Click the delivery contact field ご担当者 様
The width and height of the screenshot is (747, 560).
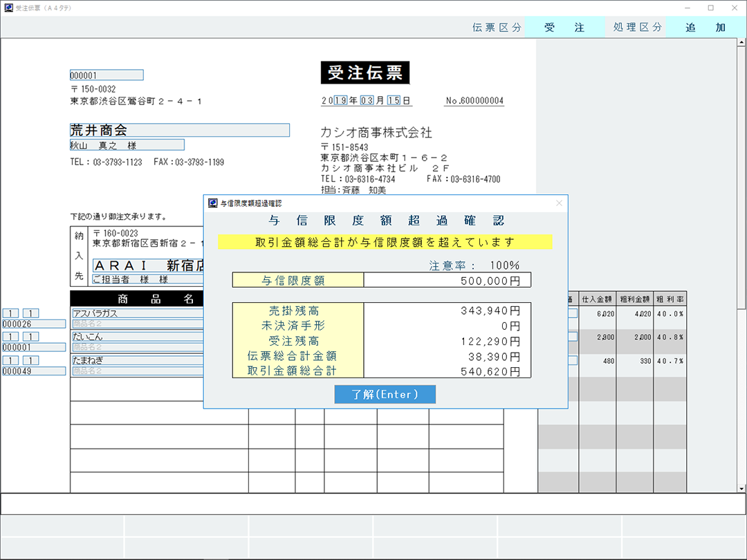[x=148, y=279]
